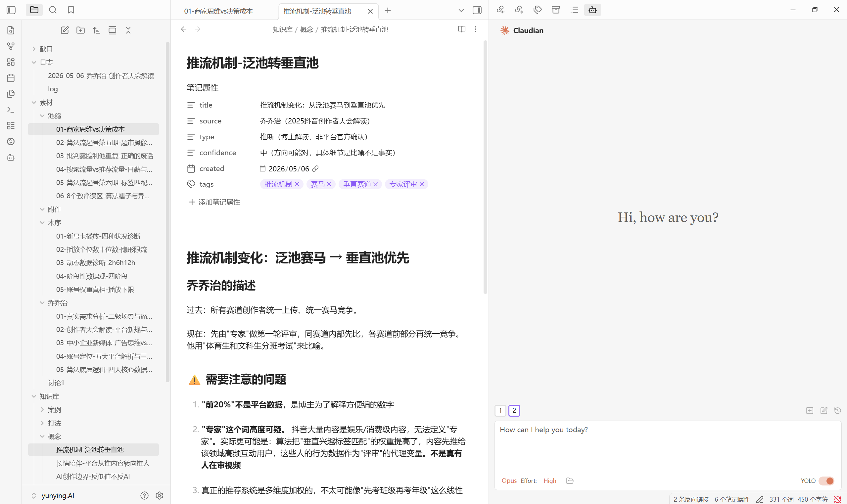Screen dimensions: 847x504
Task: Open note 长情陪伴-平台从推内容转向推人
Action: coord(103,463)
